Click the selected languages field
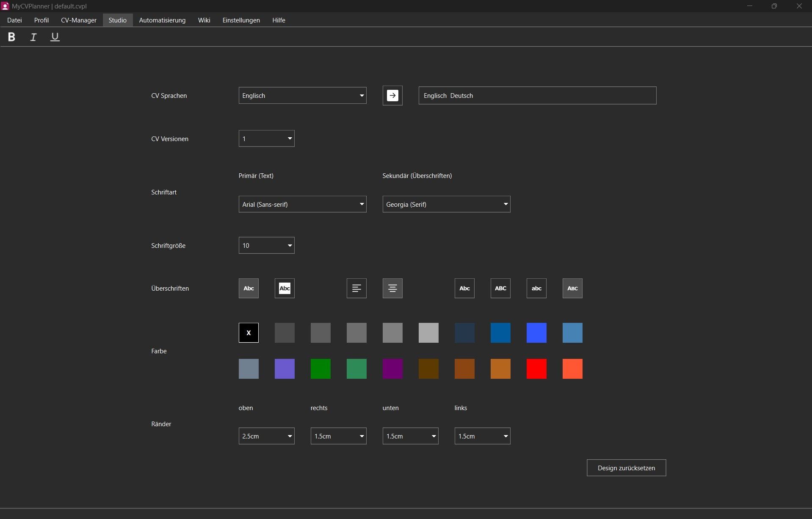This screenshot has width=812, height=519. tap(537, 96)
